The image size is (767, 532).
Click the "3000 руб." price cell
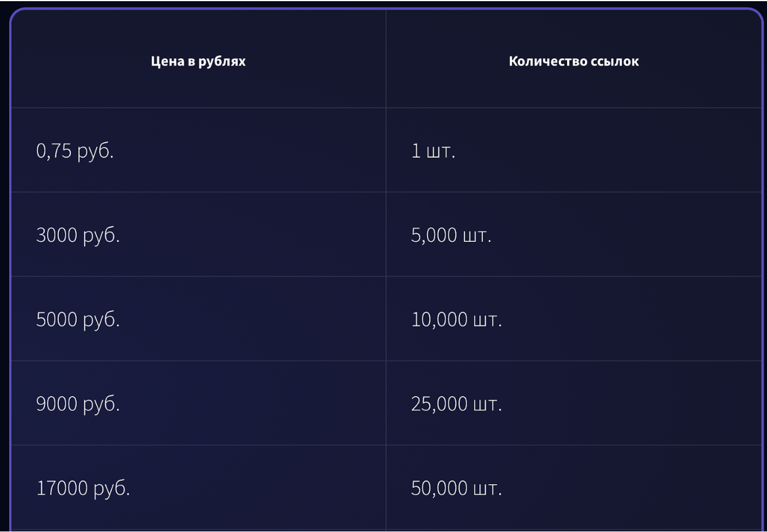point(78,235)
